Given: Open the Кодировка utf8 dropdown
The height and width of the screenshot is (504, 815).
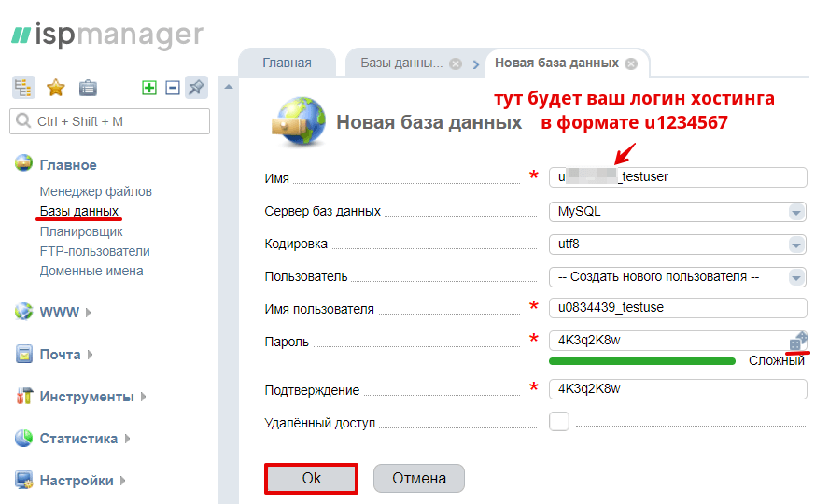Looking at the screenshot, I should 795,245.
